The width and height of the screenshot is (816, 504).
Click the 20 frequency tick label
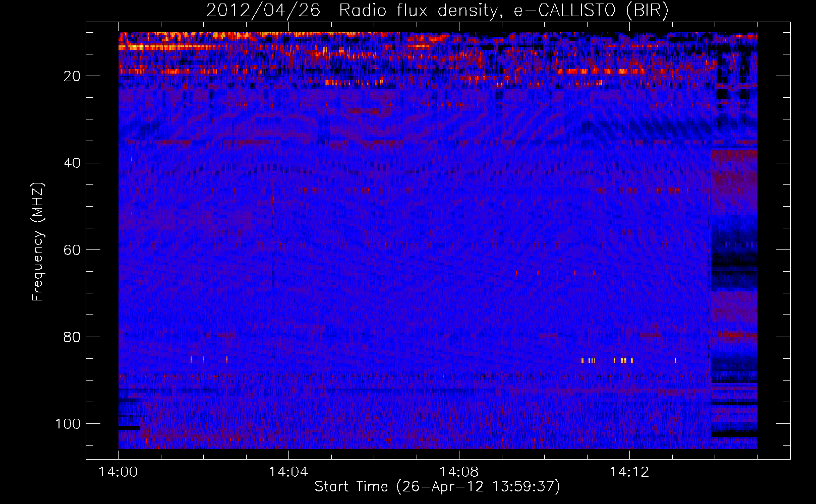click(72, 76)
